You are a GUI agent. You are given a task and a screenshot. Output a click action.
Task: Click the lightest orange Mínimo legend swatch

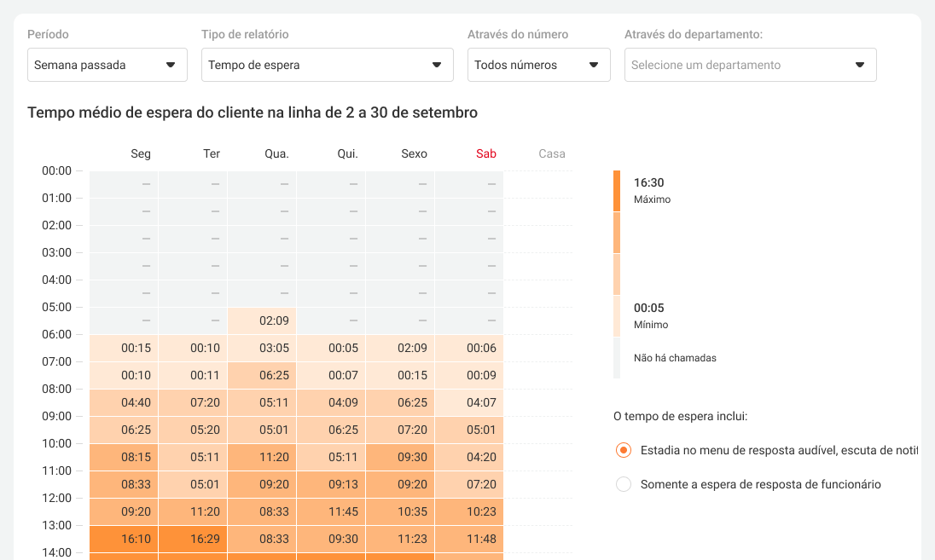pos(617,316)
